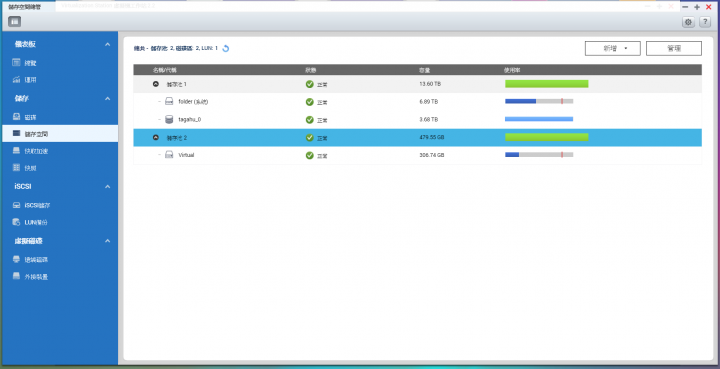
Task: Open the External Device sidebar item
Action: pyautogui.click(x=60, y=276)
